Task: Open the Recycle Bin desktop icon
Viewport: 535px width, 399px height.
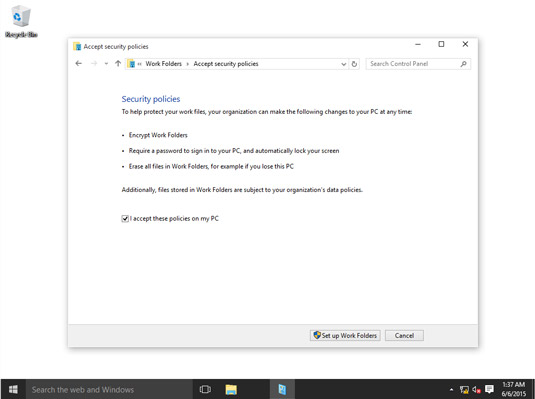Action: pos(21,21)
